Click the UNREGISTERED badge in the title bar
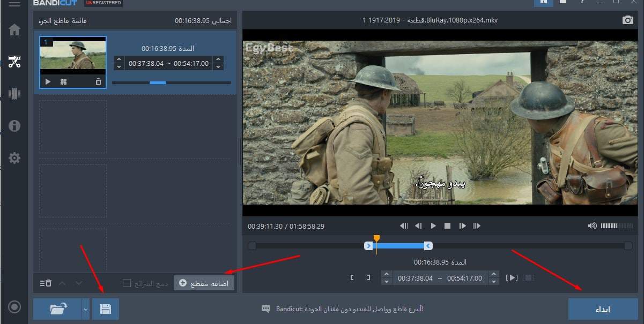Viewport: 644px width, 324px height. [x=103, y=3]
